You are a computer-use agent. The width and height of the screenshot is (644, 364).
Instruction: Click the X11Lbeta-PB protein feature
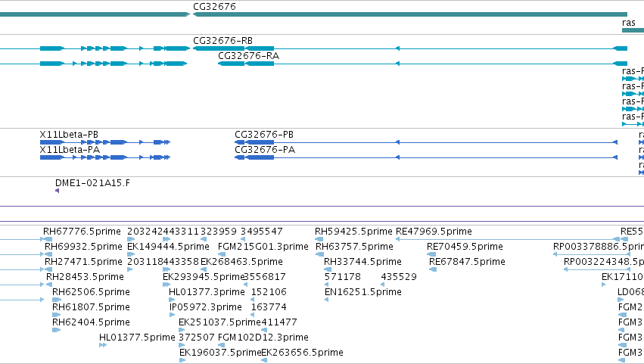point(104,142)
